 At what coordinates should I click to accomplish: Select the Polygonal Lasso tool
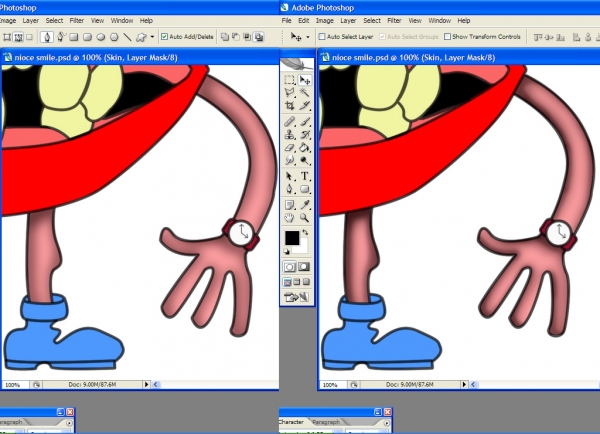point(290,92)
